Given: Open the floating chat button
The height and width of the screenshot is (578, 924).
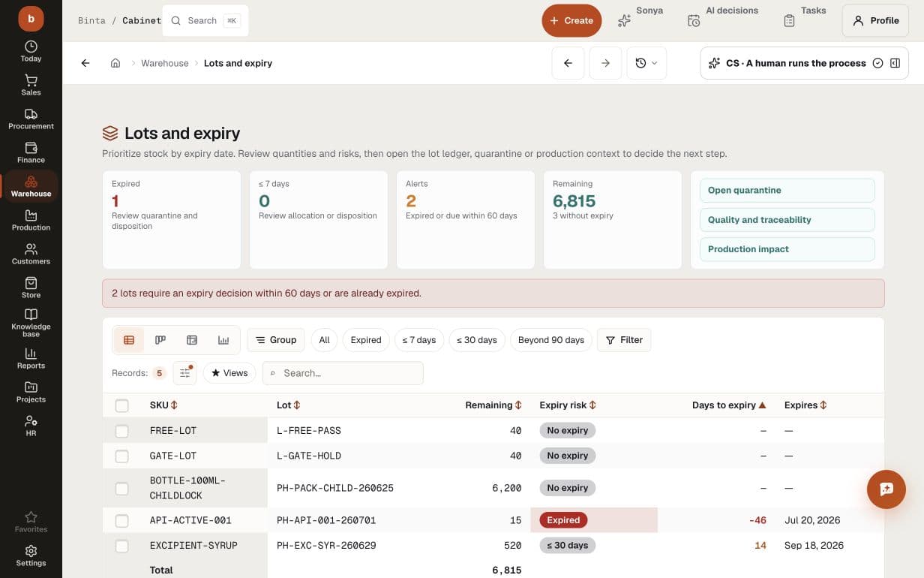Looking at the screenshot, I should tap(886, 489).
